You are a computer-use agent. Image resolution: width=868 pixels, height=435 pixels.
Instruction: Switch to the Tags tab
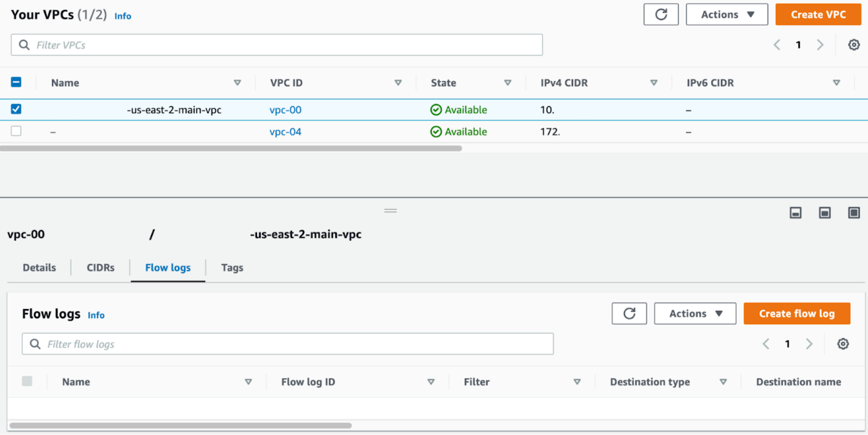[x=232, y=267]
